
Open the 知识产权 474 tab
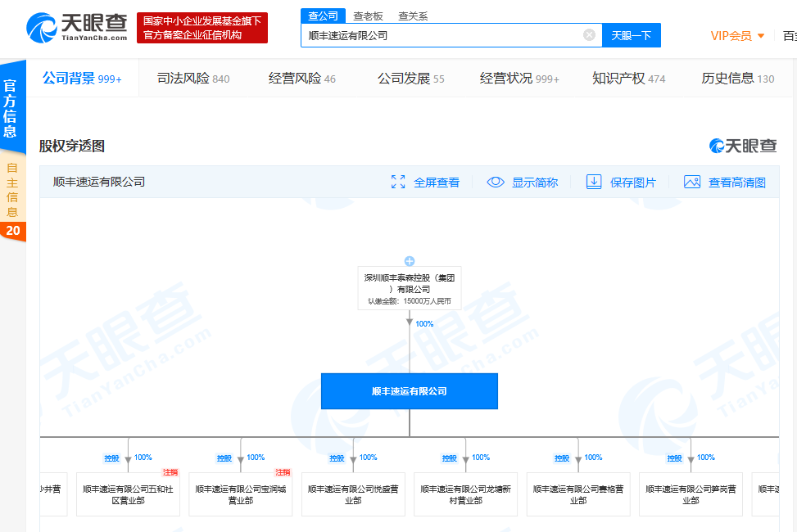(629, 79)
